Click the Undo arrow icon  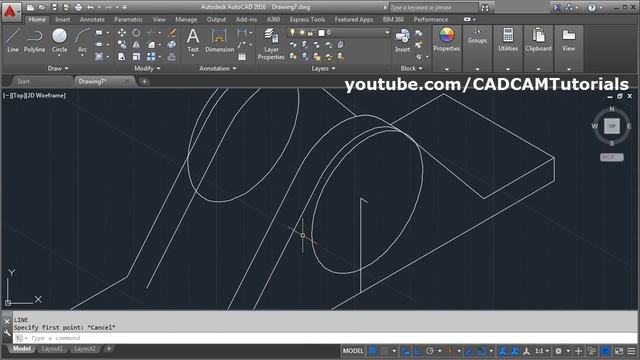click(x=91, y=7)
